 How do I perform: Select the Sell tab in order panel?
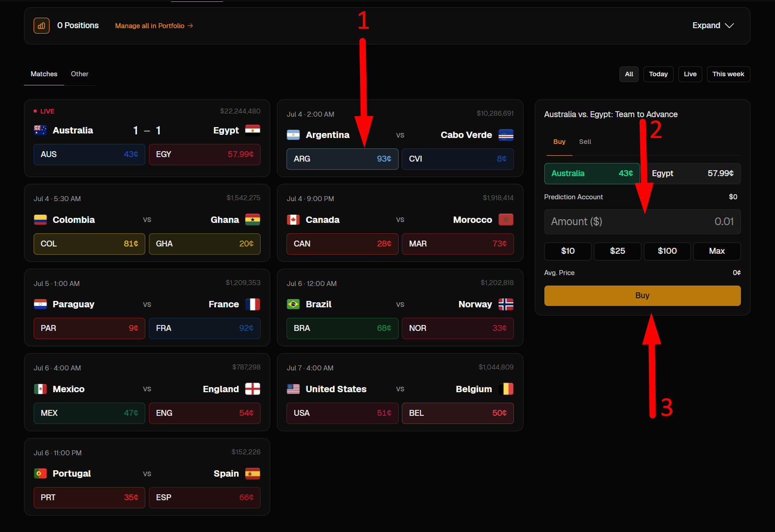coord(585,142)
